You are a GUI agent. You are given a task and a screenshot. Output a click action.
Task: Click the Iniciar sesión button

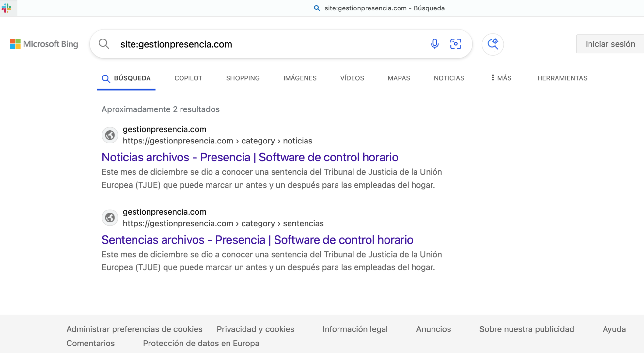(x=610, y=44)
